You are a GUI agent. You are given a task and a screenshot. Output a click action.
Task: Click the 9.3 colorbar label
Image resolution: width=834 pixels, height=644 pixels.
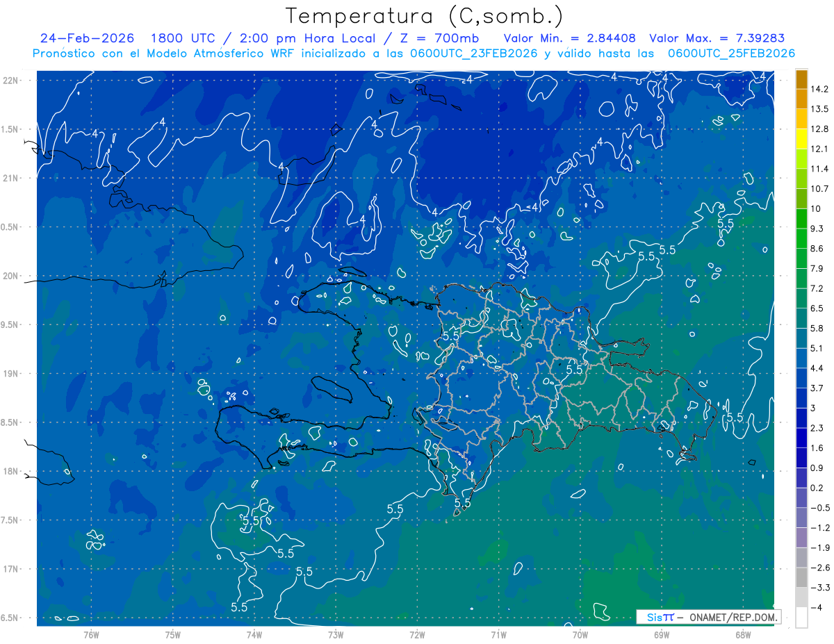click(x=817, y=229)
